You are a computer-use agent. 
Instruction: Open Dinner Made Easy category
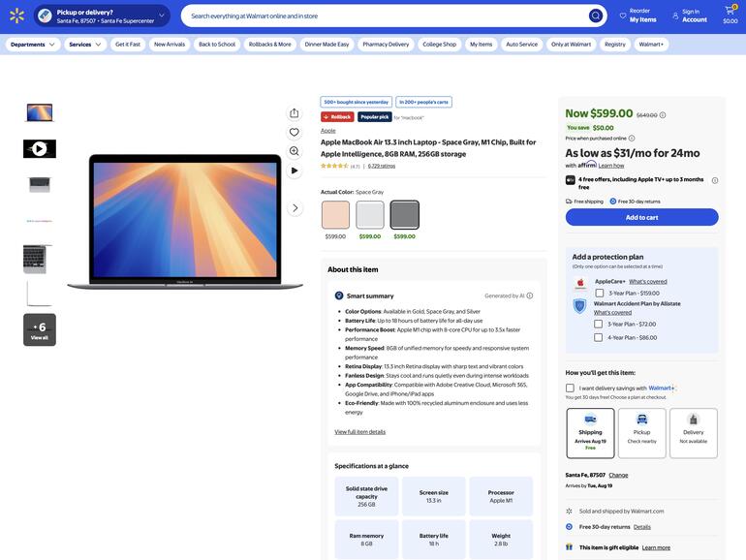pyautogui.click(x=326, y=45)
